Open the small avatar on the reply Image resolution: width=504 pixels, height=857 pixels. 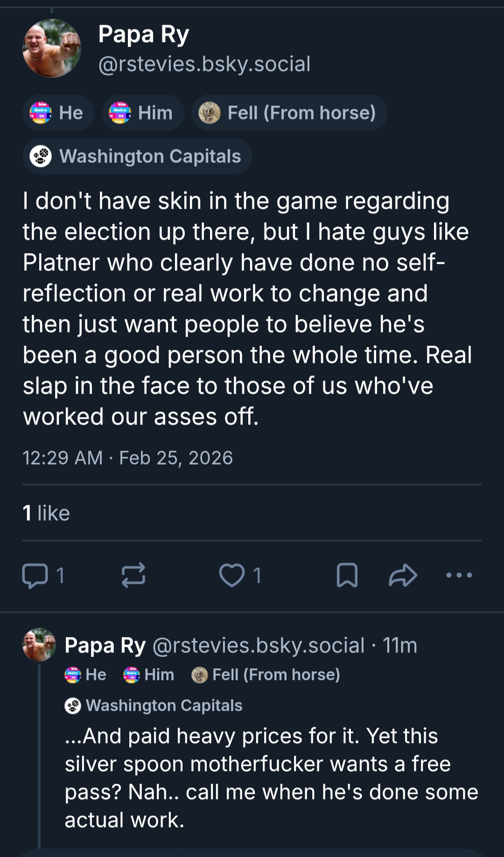[39, 645]
